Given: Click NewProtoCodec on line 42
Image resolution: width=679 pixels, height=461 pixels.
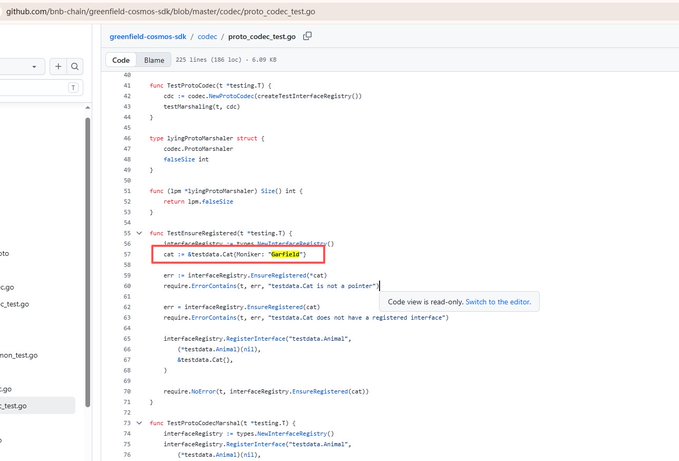Looking at the screenshot, I should [x=231, y=96].
